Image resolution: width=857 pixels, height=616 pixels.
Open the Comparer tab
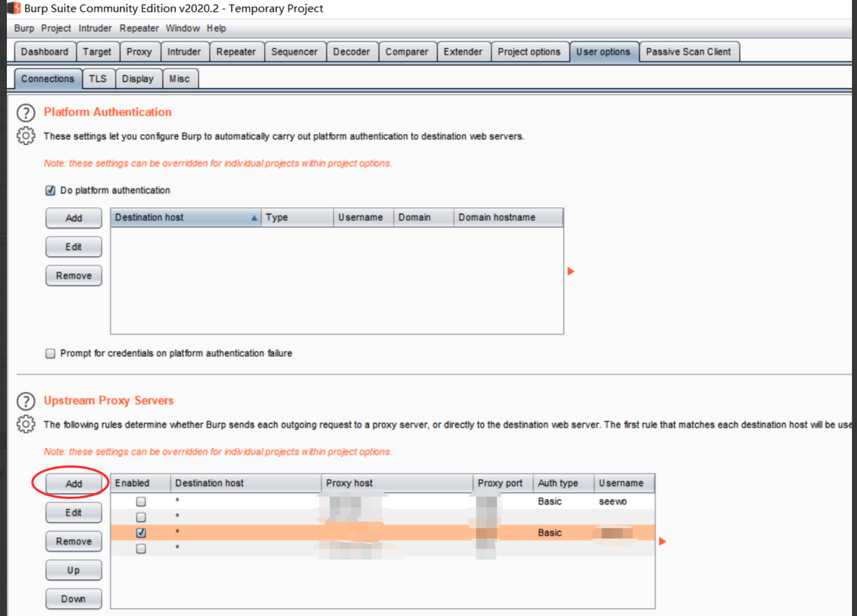407,52
